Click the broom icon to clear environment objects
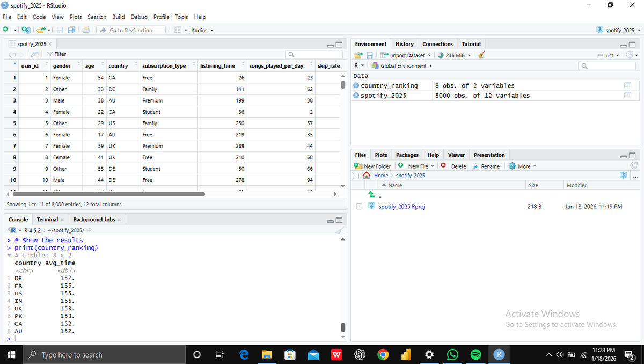The height and width of the screenshot is (364, 644). click(x=482, y=55)
